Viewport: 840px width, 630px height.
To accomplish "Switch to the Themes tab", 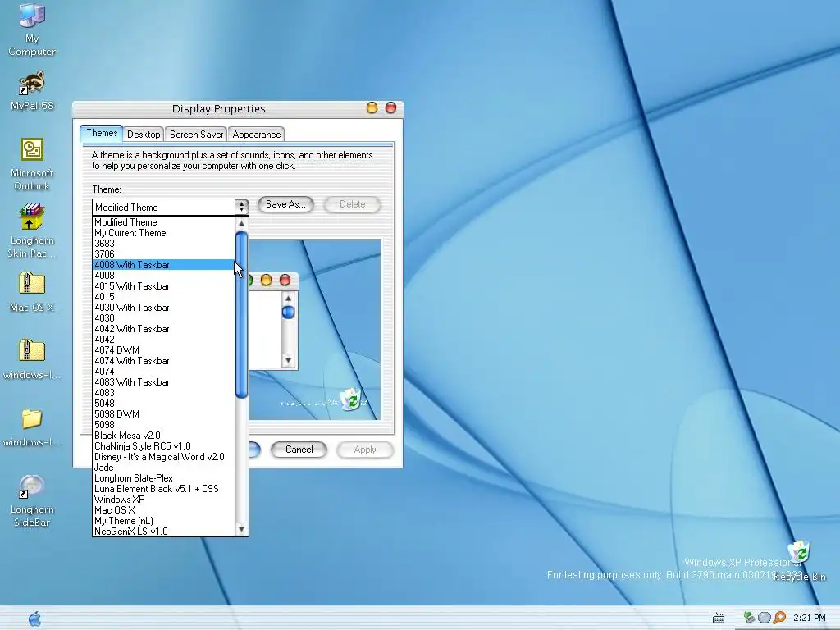I will point(102,133).
